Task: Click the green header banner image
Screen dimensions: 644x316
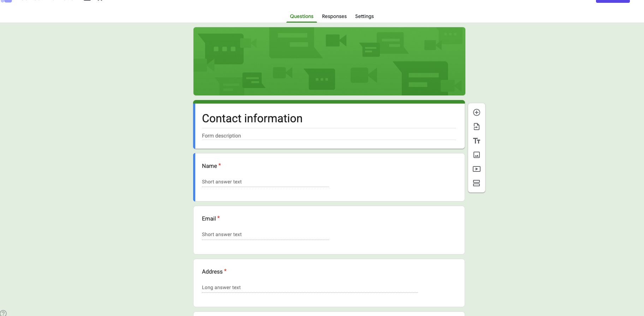Action: [x=329, y=61]
